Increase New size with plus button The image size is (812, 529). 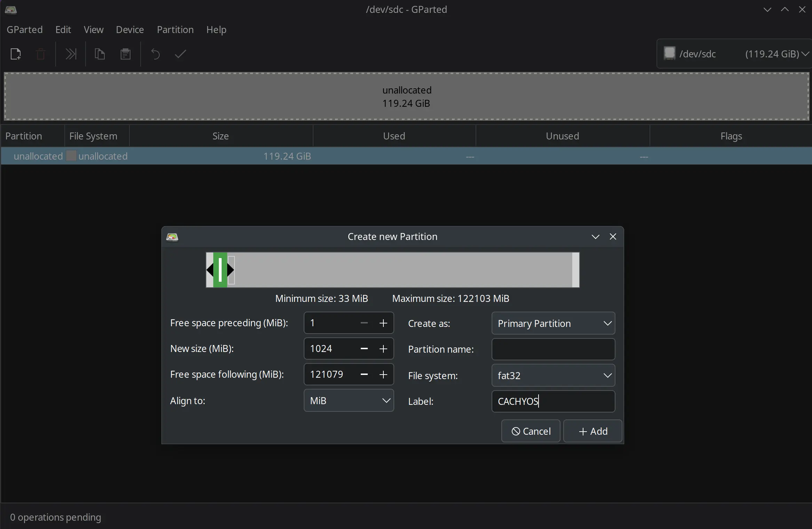click(383, 349)
